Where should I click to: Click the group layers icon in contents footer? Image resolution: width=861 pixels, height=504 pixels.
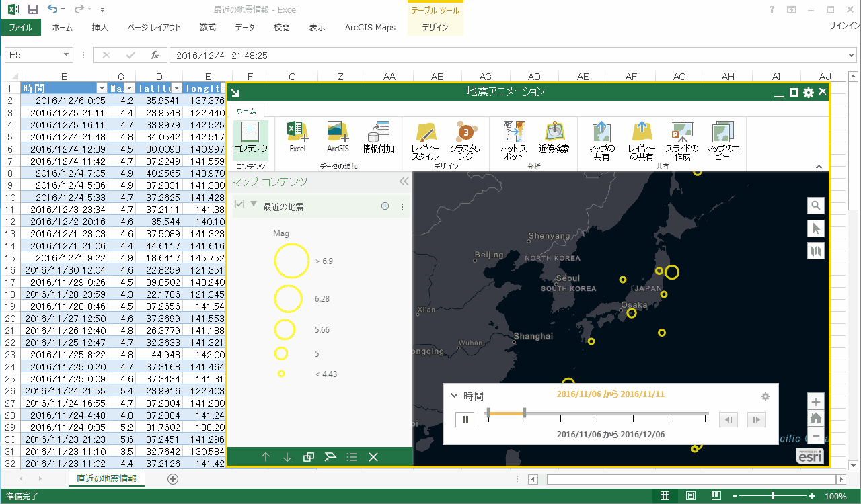pyautogui.click(x=309, y=457)
